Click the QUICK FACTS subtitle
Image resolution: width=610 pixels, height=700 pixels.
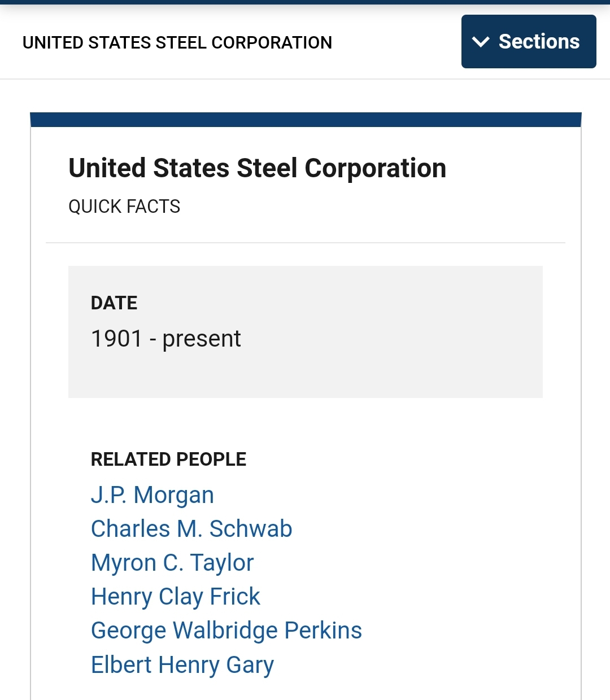coord(124,207)
